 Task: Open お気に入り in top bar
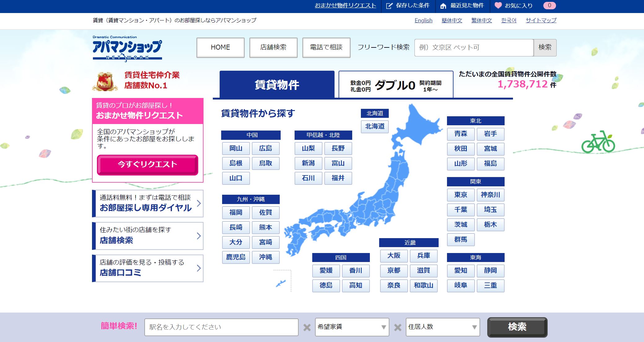tap(519, 6)
